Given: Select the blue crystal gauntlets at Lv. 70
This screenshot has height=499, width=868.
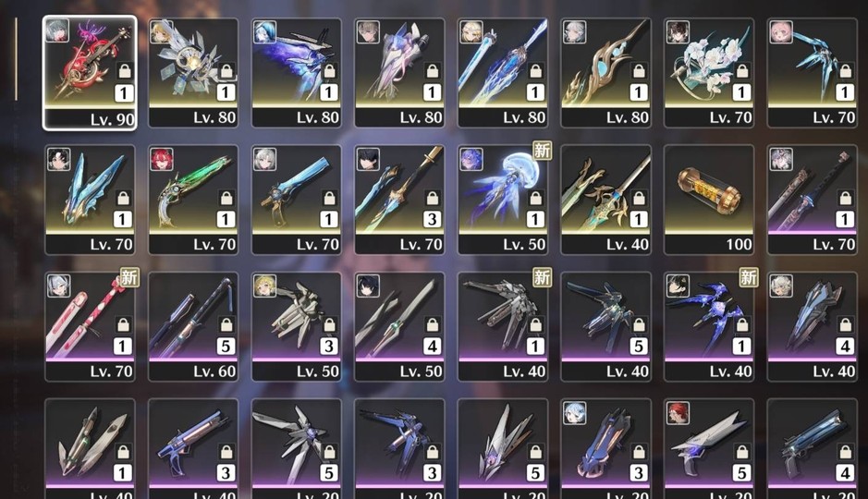Looking at the screenshot, I should [90, 200].
